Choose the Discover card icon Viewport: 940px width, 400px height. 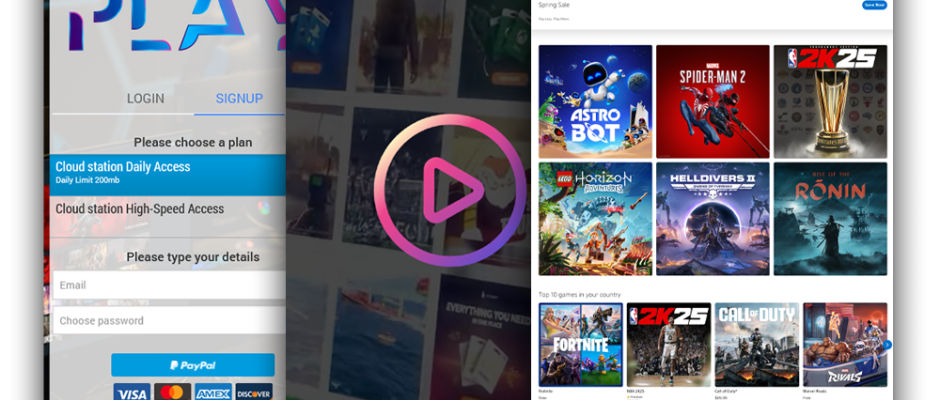(254, 392)
